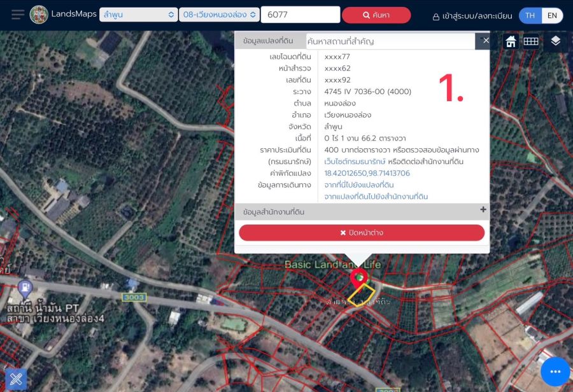Select the ข้อมูลแปลงที่ดิน tab
The height and width of the screenshot is (392, 573).
coord(268,41)
